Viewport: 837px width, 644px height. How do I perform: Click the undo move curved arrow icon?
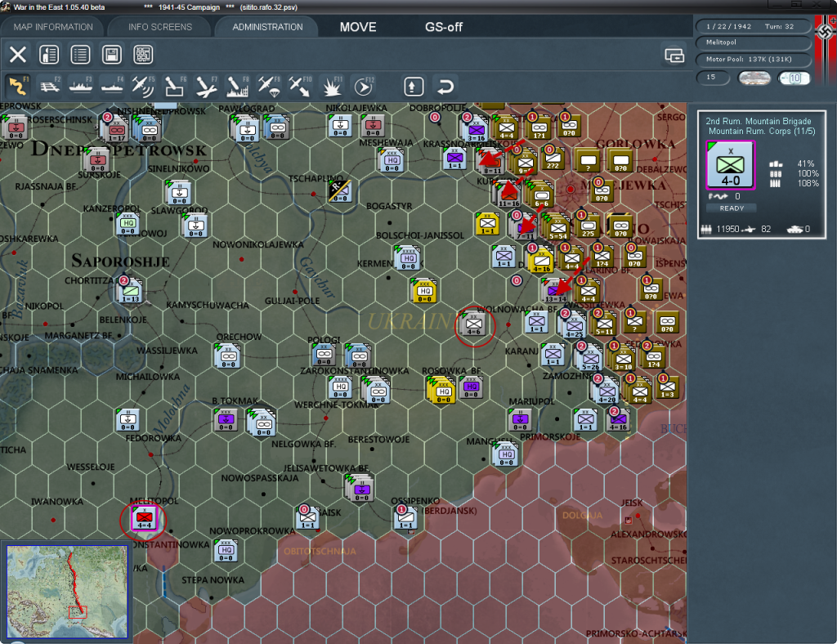pyautogui.click(x=445, y=87)
